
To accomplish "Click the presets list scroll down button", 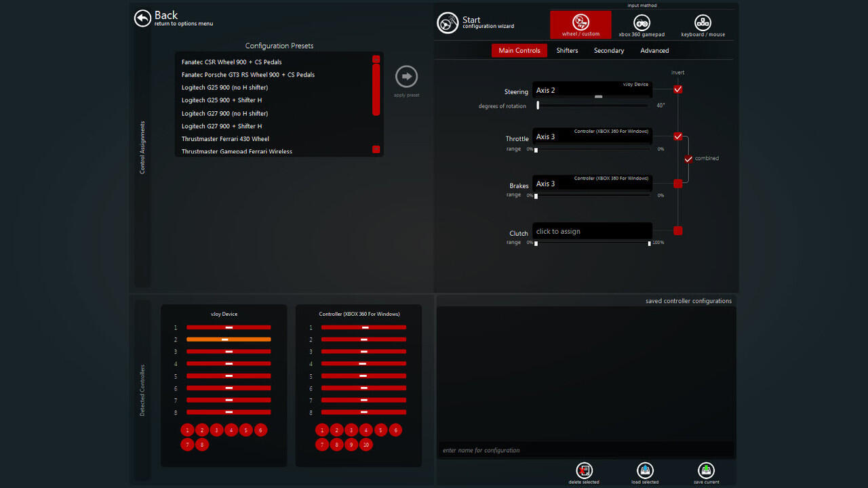I will coord(376,149).
